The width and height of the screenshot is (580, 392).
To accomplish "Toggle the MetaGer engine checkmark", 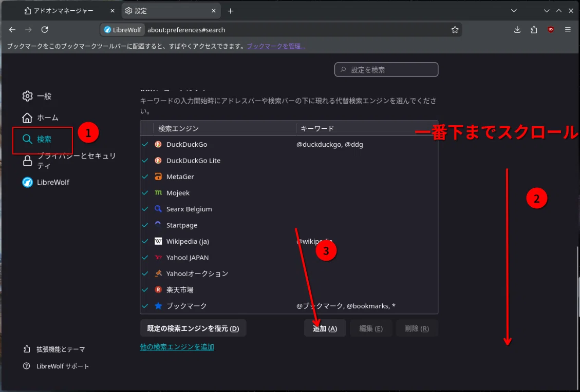I will (x=145, y=177).
